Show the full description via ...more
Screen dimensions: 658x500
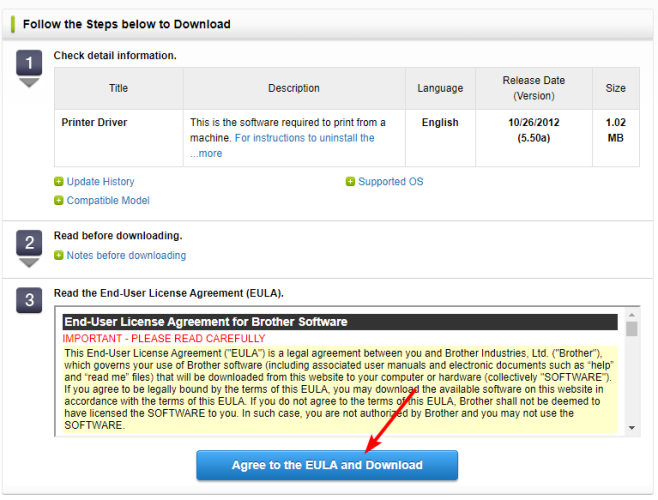click(x=206, y=154)
